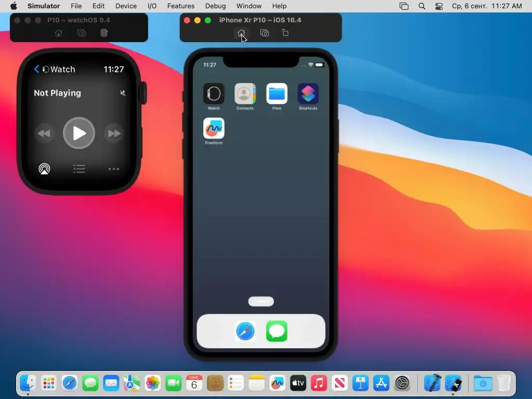The width and height of the screenshot is (532, 399).
Task: Open System Preferences from the Dock
Action: [x=403, y=383]
